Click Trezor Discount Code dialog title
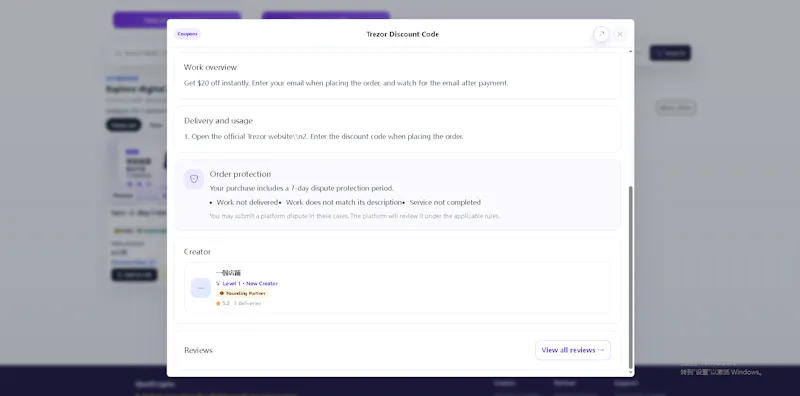800x396 pixels. click(x=403, y=34)
